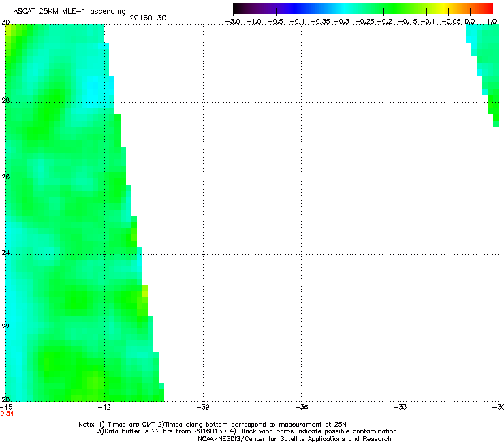Select the '-0.05' color scale value

pyautogui.click(x=452, y=22)
